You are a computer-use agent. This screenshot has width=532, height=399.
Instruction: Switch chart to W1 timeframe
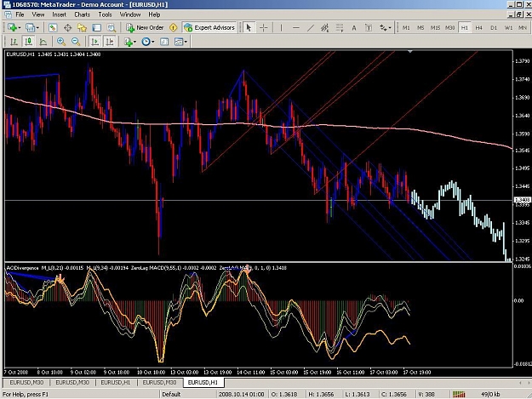(508, 28)
